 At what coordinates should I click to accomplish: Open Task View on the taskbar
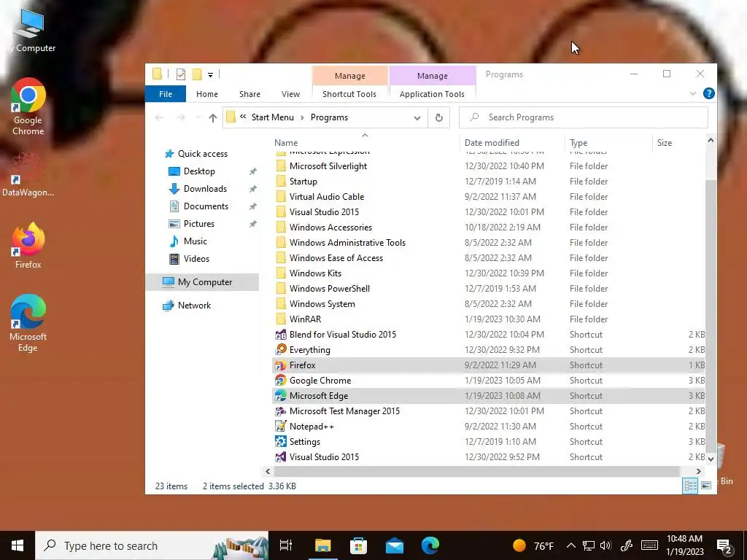point(286,545)
